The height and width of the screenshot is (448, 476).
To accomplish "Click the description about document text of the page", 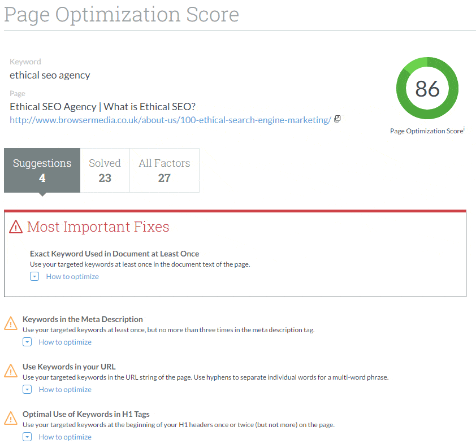I will point(140,264).
